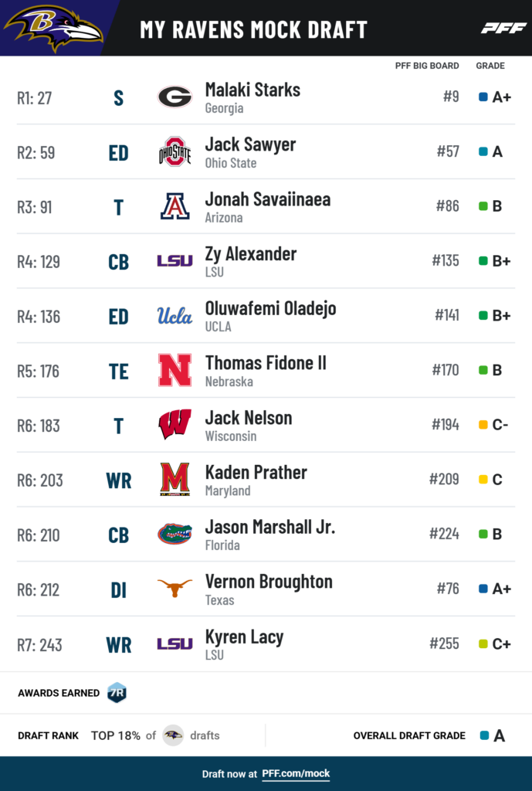Click the Maryland M logo
This screenshot has width=532, height=791.
click(x=175, y=480)
